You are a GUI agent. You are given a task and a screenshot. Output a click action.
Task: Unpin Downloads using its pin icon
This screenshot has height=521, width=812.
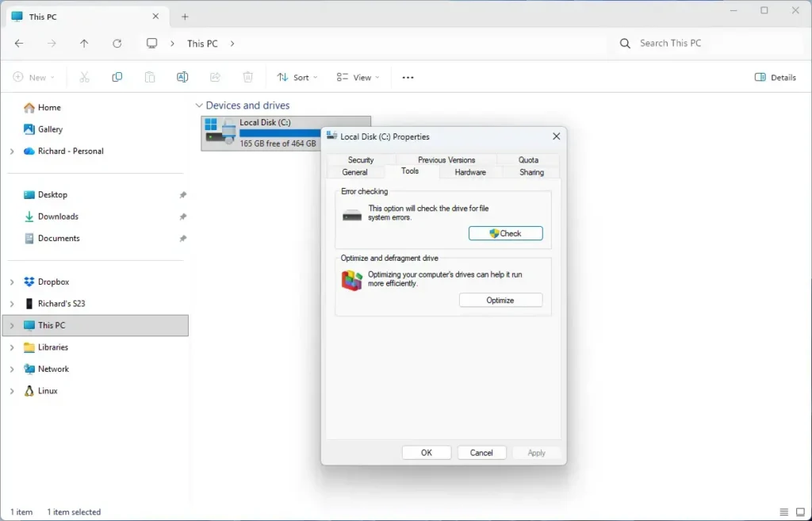pos(183,217)
